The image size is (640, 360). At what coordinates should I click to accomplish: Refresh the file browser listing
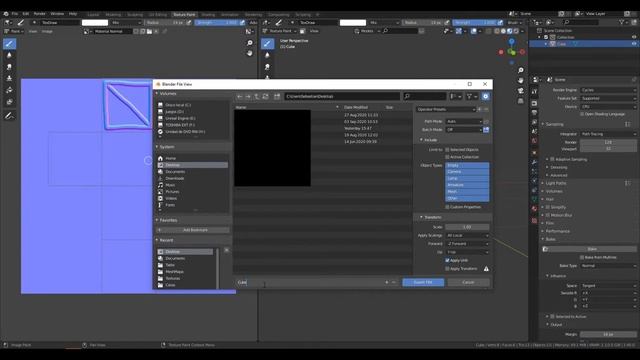pos(265,96)
